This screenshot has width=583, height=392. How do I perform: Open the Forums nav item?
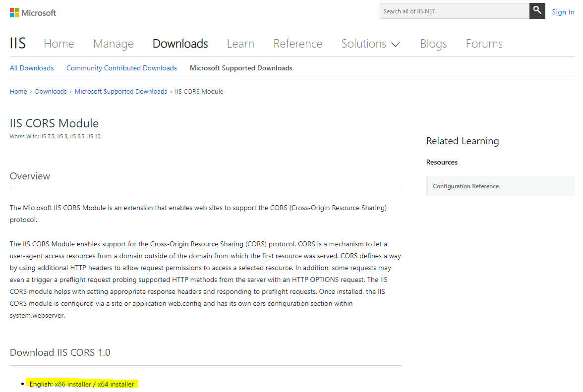click(484, 44)
